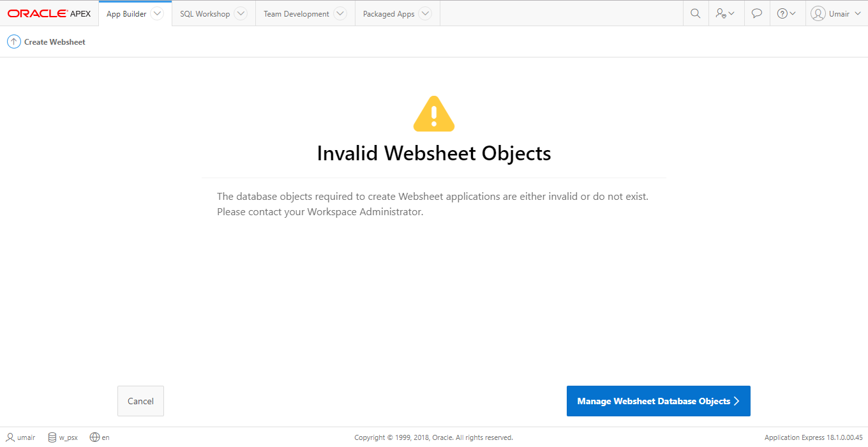The height and width of the screenshot is (447, 868).
Task: Click the en language entry in the footer
Action: coord(100,437)
